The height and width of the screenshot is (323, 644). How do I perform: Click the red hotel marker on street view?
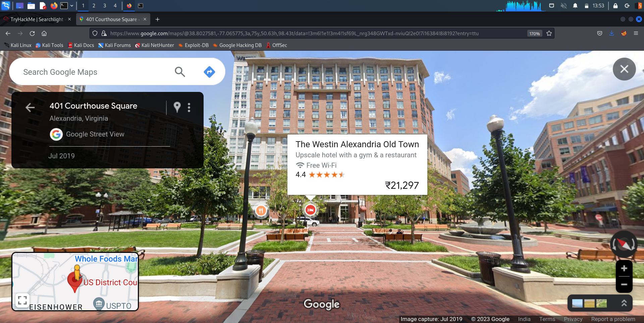click(x=310, y=210)
